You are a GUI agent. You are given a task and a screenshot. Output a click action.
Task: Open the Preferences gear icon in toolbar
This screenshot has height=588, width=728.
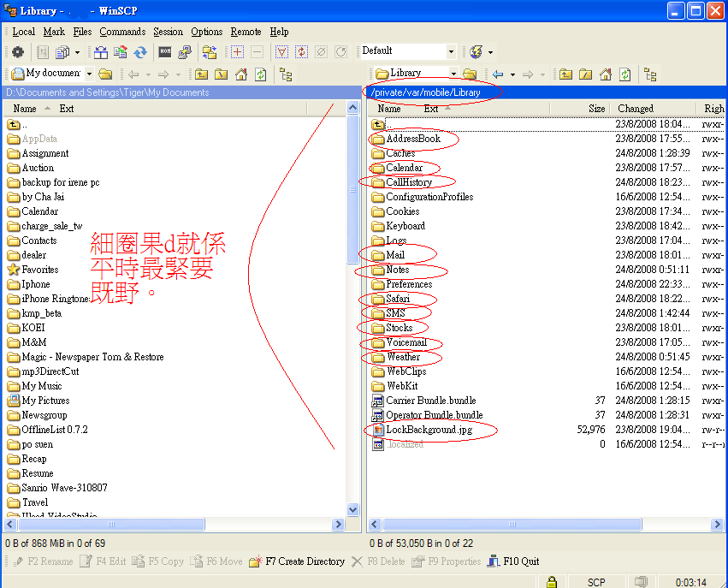(x=17, y=52)
